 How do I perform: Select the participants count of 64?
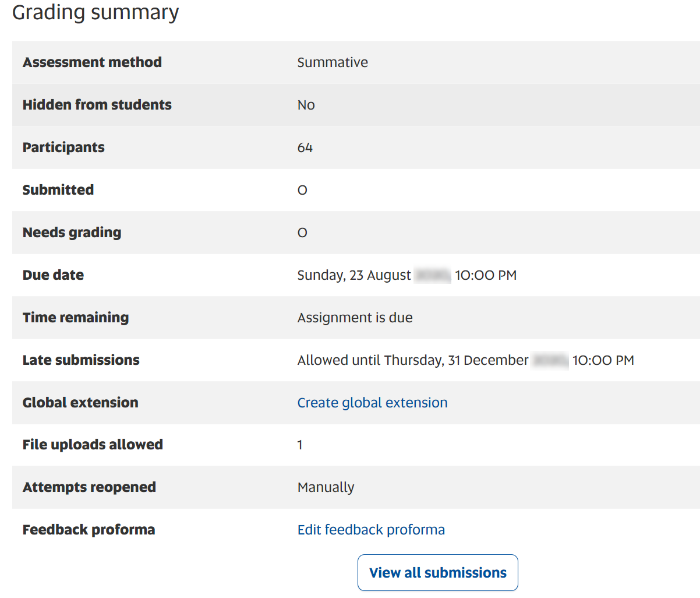[305, 147]
